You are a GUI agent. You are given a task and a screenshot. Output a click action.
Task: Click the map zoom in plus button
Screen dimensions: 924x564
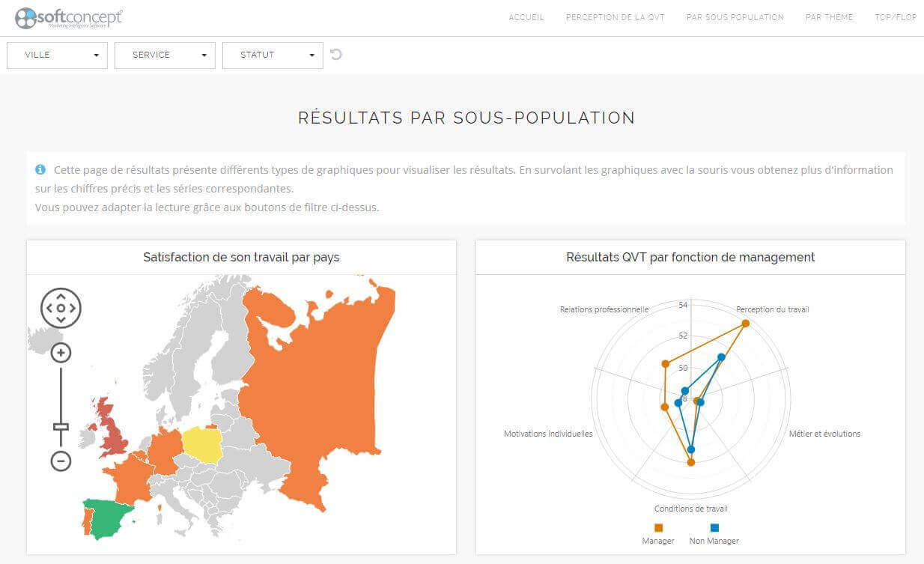(x=61, y=353)
